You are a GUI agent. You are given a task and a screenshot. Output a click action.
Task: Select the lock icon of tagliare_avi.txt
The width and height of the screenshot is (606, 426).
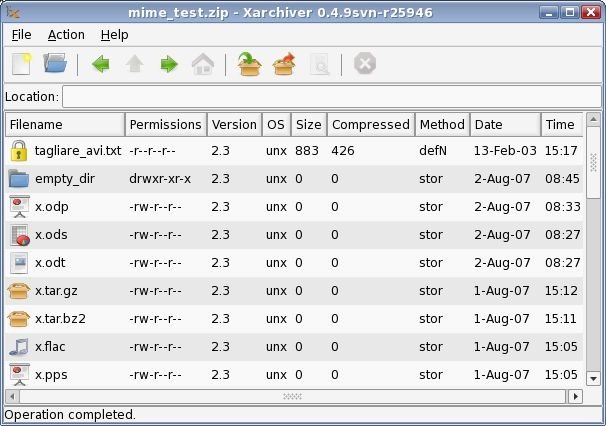[x=19, y=151]
